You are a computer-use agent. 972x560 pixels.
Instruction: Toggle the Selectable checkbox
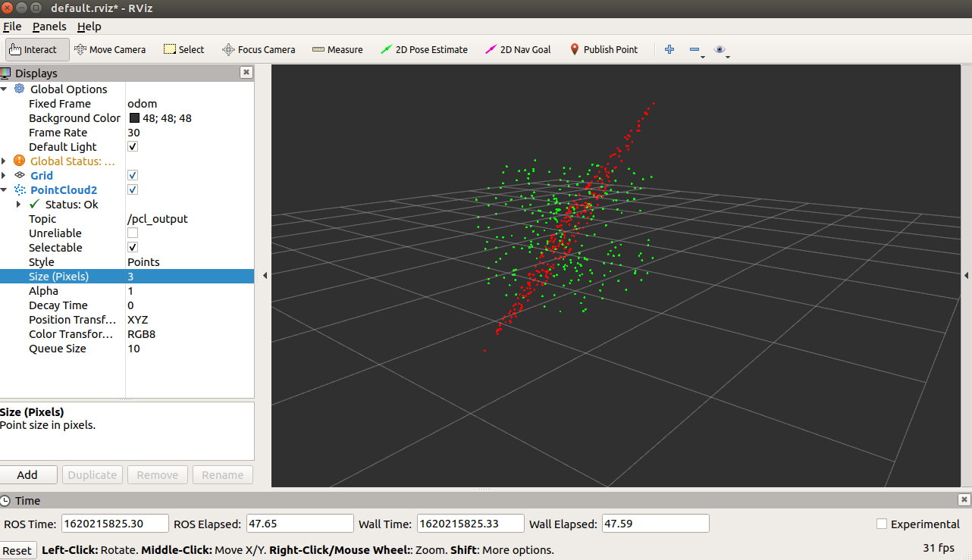point(133,247)
